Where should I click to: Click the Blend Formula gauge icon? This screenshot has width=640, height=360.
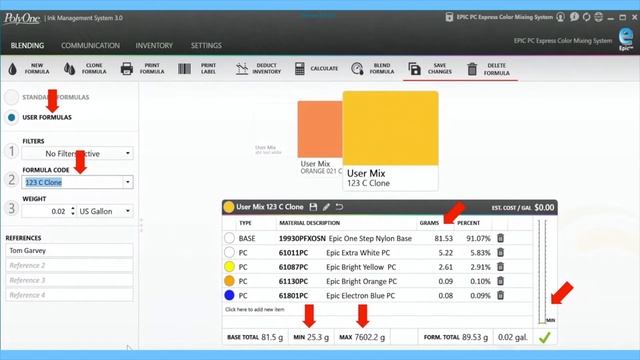coord(357,69)
